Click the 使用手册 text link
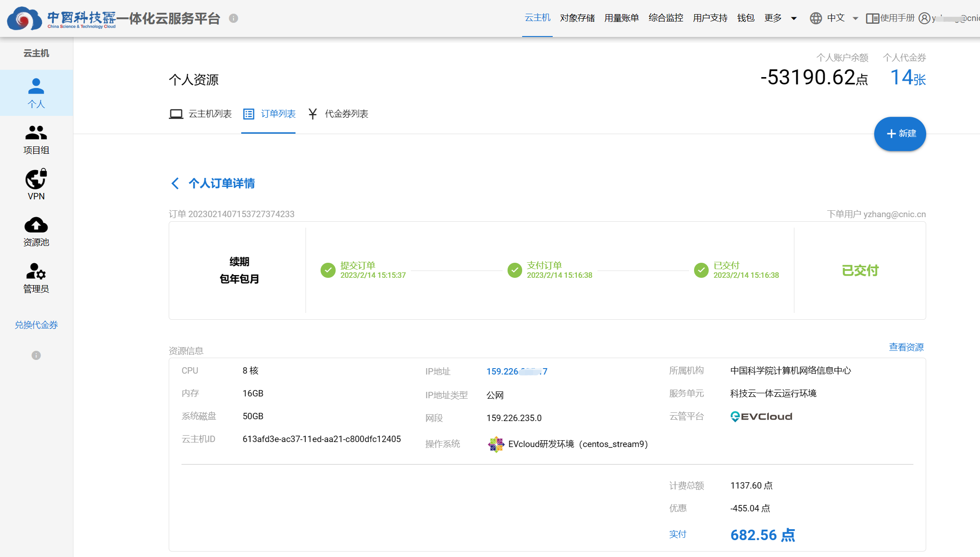The width and height of the screenshot is (980, 557). [897, 18]
